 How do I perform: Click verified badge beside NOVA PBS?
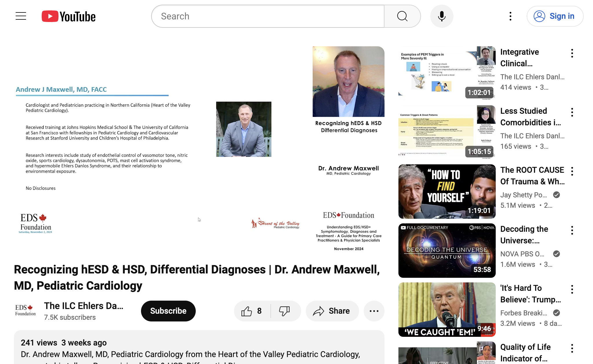point(557,254)
